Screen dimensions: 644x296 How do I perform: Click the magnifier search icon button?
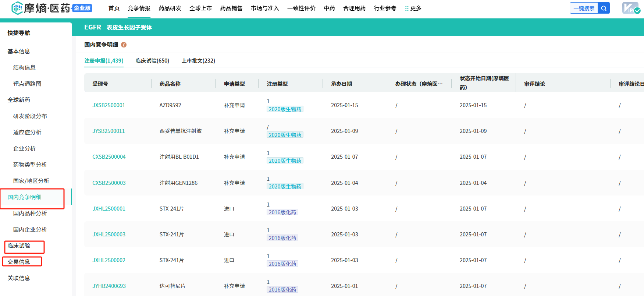[x=604, y=8]
